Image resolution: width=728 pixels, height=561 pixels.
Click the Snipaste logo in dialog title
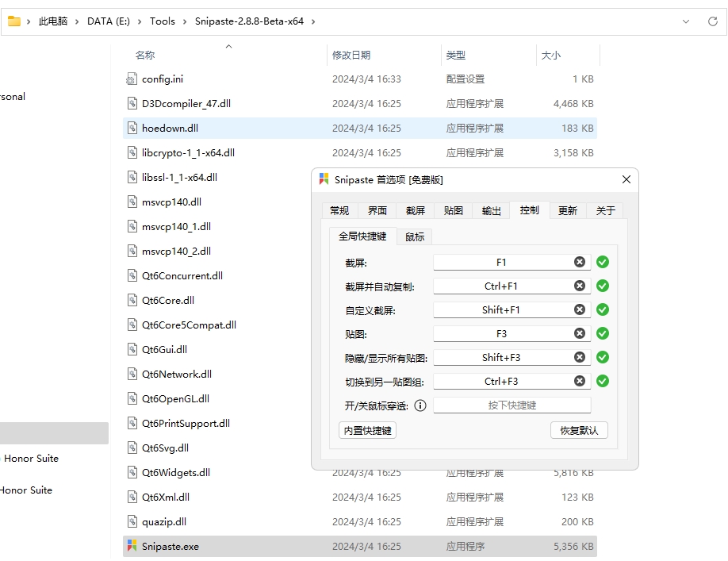tap(324, 179)
